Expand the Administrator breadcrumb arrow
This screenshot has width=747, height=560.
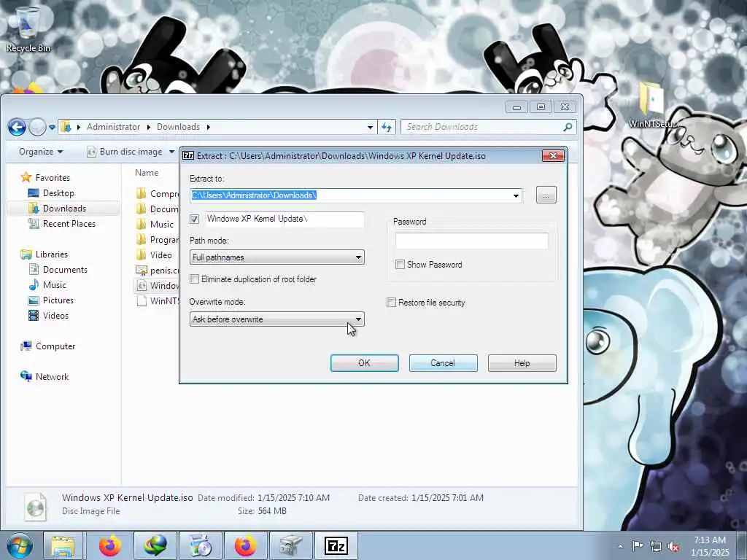pos(148,127)
